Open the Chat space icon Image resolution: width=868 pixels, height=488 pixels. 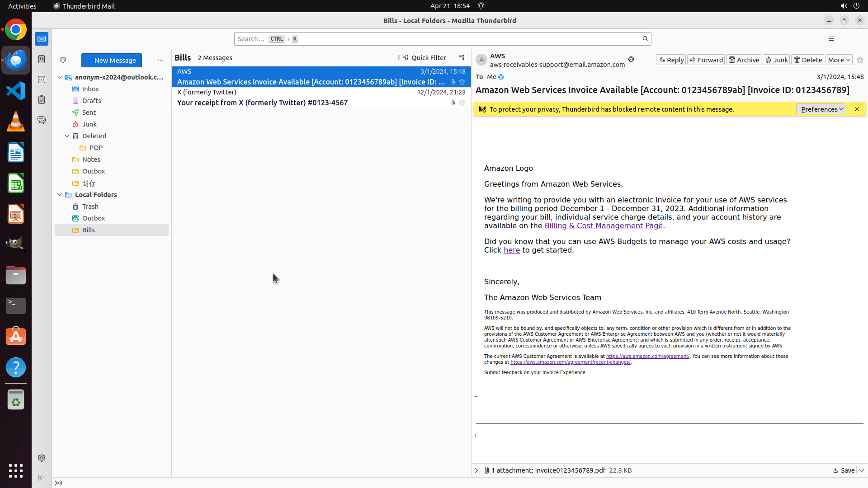42,120
